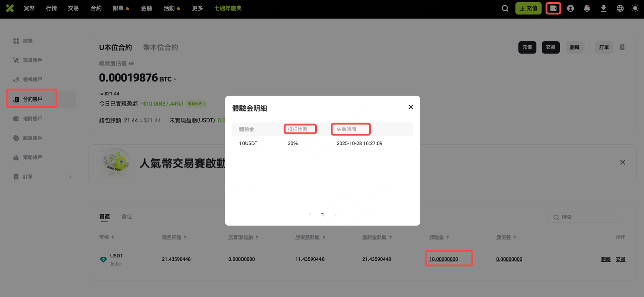Click 交易 link in USDT row
This screenshot has width=644, height=297.
point(621,259)
